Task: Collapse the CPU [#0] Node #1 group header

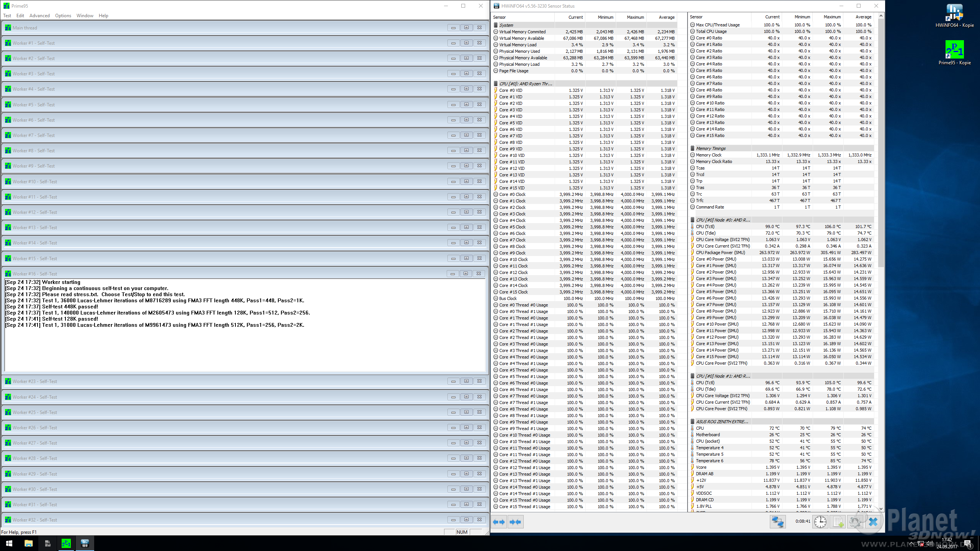Action: click(x=781, y=376)
